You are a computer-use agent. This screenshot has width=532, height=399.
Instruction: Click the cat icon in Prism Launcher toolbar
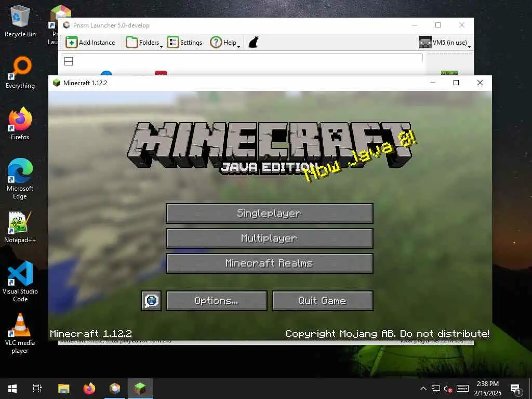254,43
